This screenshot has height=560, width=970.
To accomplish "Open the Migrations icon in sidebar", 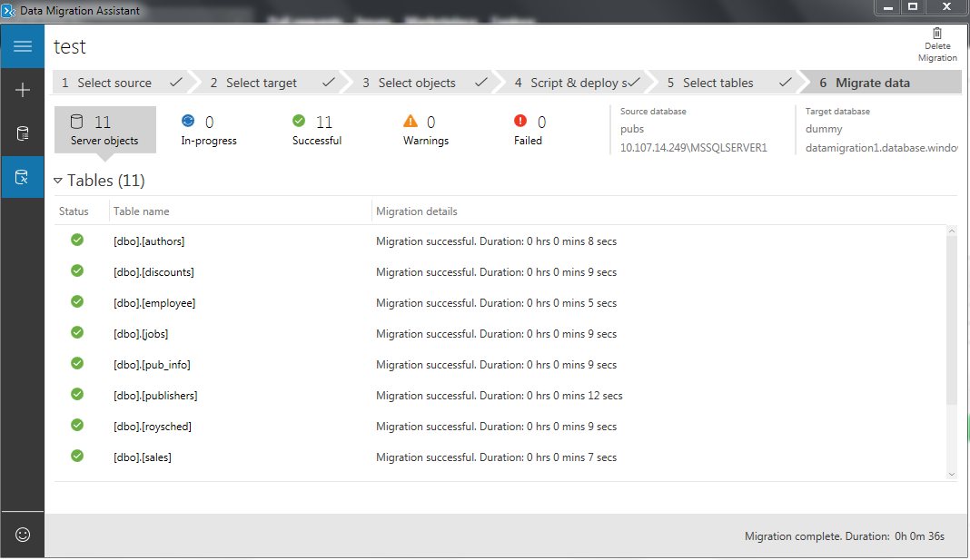I will [x=23, y=177].
